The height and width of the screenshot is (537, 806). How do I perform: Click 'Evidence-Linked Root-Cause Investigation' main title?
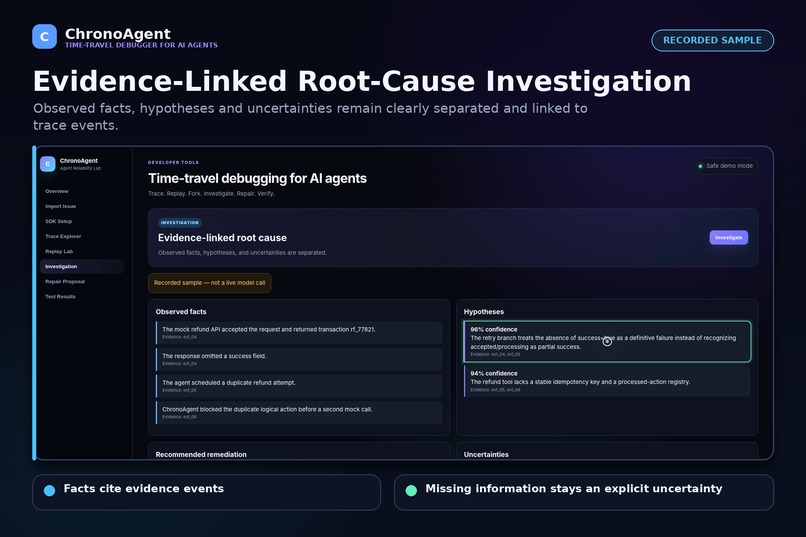[362, 81]
